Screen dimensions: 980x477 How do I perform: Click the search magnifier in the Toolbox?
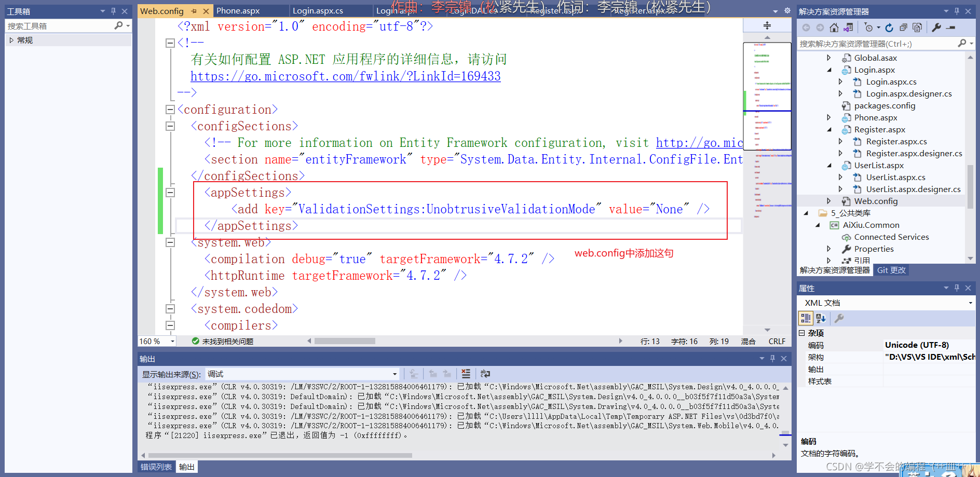pyautogui.click(x=119, y=25)
